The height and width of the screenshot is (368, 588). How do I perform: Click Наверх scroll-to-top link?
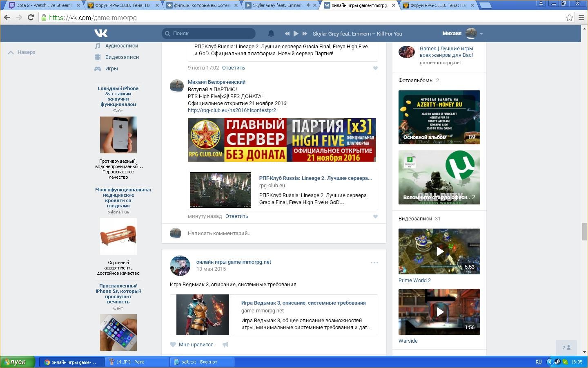click(x=22, y=52)
